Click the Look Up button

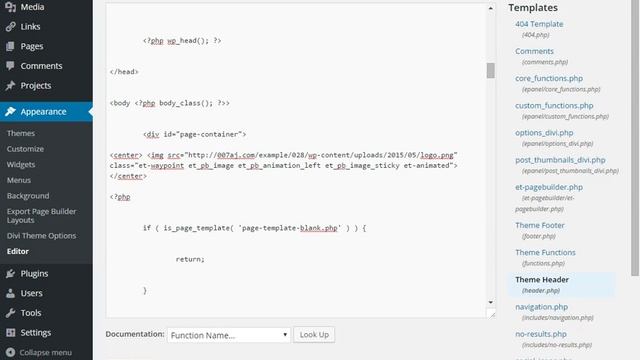coord(314,335)
